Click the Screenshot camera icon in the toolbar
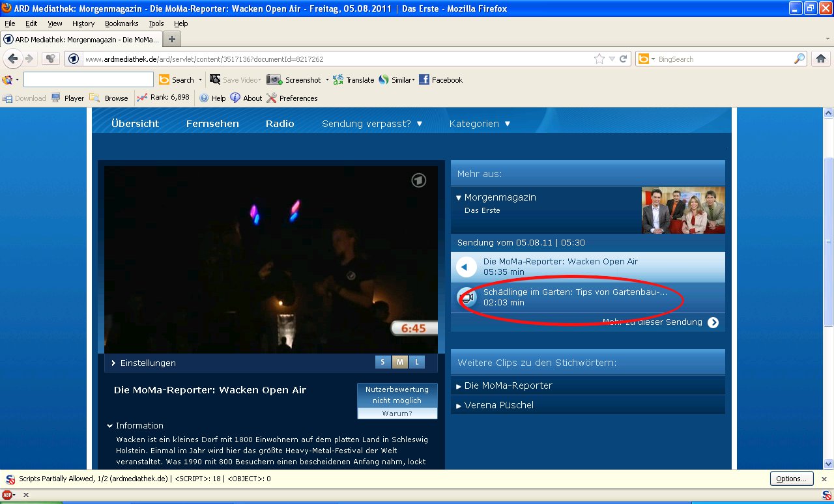The image size is (834, 504). 274,80
